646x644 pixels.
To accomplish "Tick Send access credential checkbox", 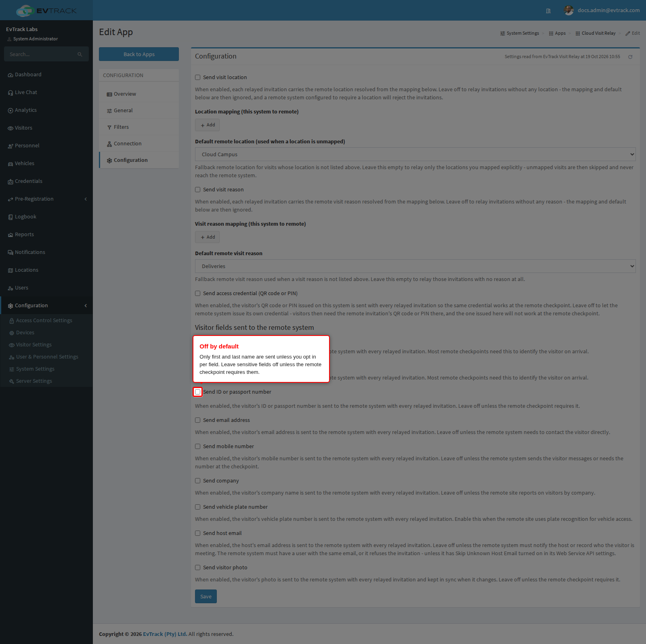I will (x=198, y=294).
